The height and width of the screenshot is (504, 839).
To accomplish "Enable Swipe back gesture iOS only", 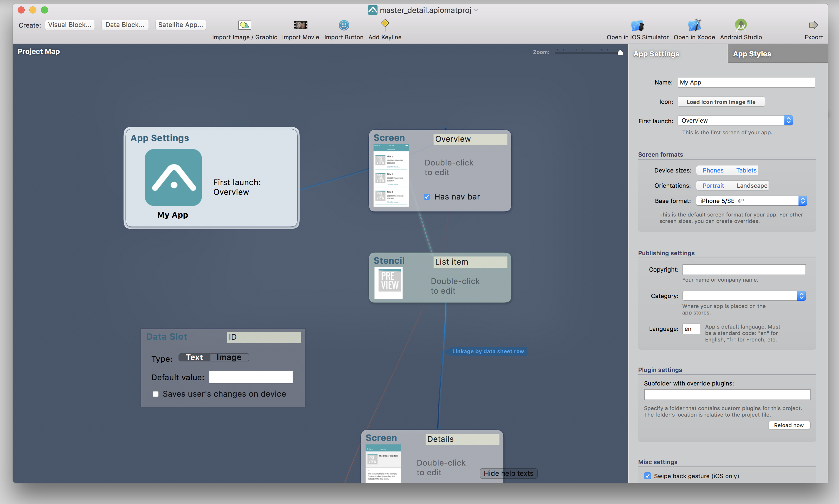I will (x=647, y=476).
